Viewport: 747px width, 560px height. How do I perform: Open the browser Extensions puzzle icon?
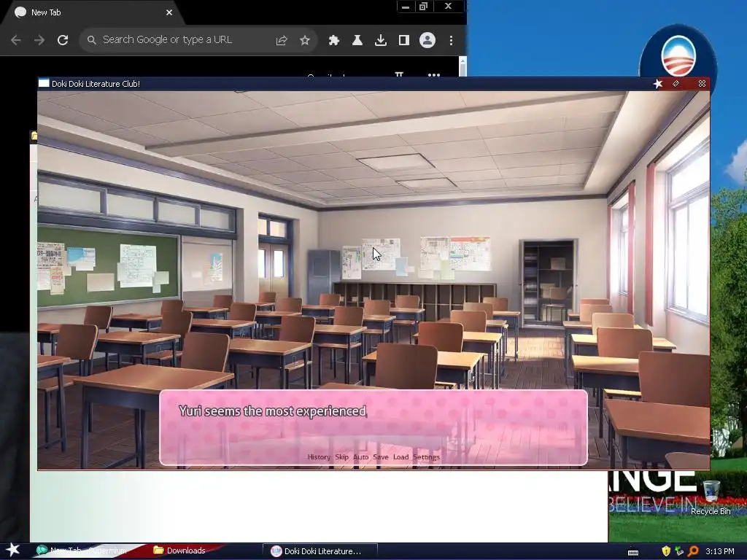tap(334, 41)
